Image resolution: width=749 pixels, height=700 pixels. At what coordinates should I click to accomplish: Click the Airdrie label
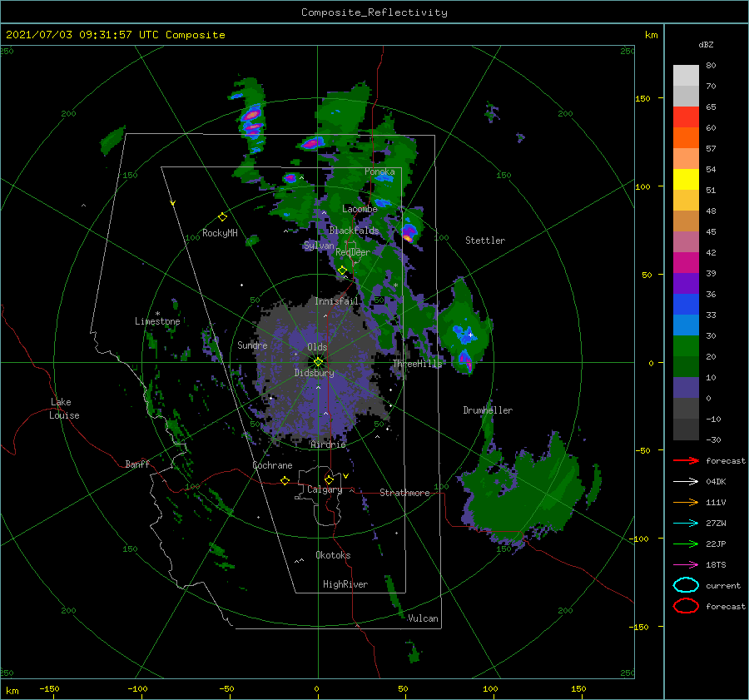[x=328, y=444]
